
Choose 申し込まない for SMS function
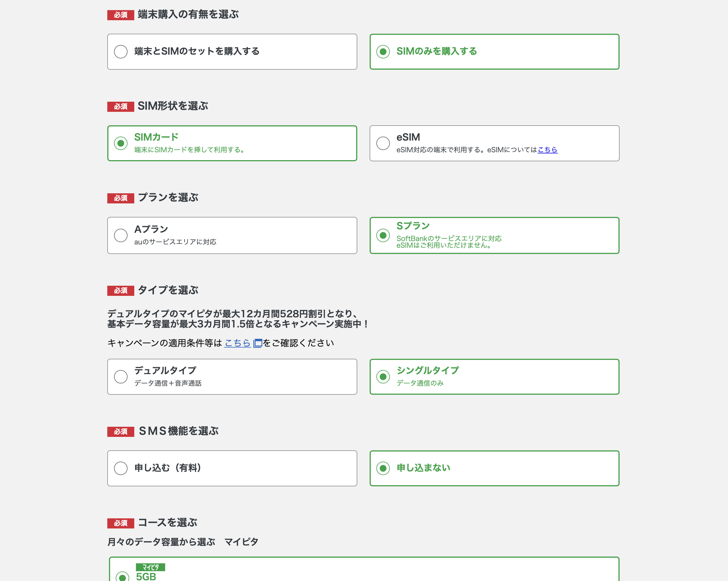click(383, 468)
